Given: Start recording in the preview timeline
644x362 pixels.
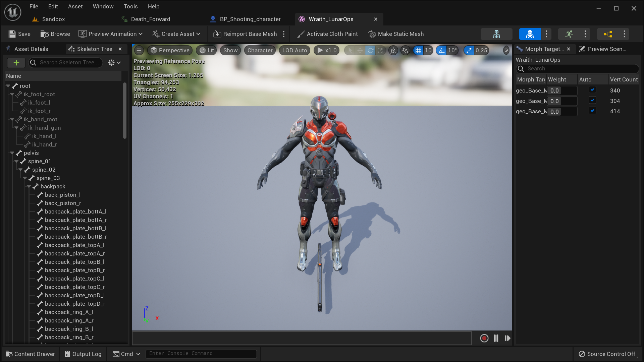Looking at the screenshot, I should pyautogui.click(x=484, y=338).
